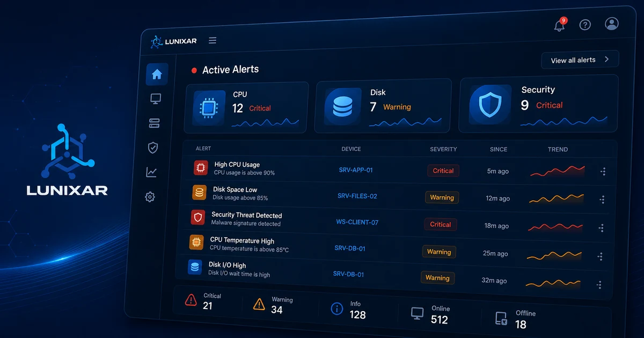This screenshot has width=644, height=338.
Task: Open the monitor devices sidebar icon
Action: coord(156,99)
